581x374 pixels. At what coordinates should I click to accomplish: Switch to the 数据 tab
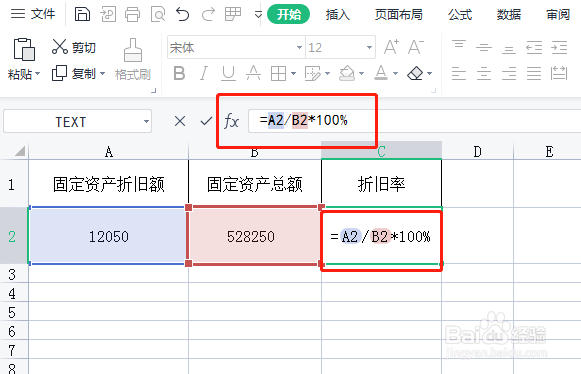tap(509, 14)
